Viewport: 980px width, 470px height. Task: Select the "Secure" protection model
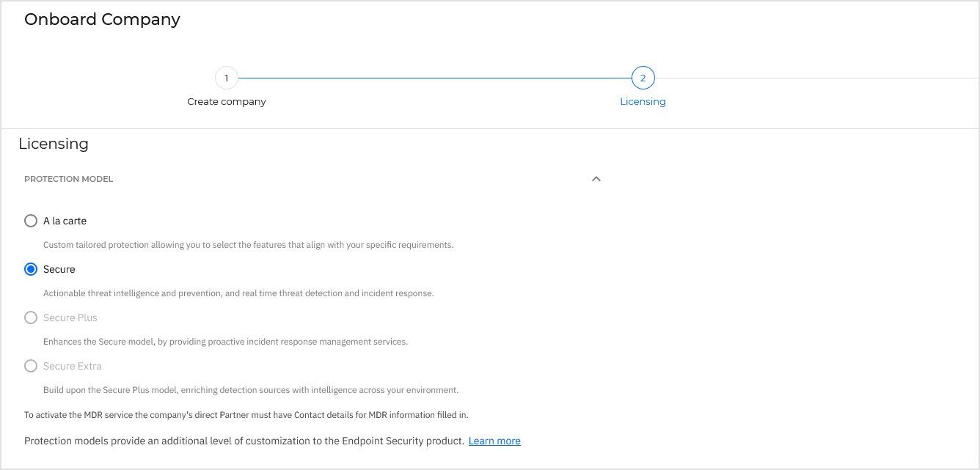30,268
